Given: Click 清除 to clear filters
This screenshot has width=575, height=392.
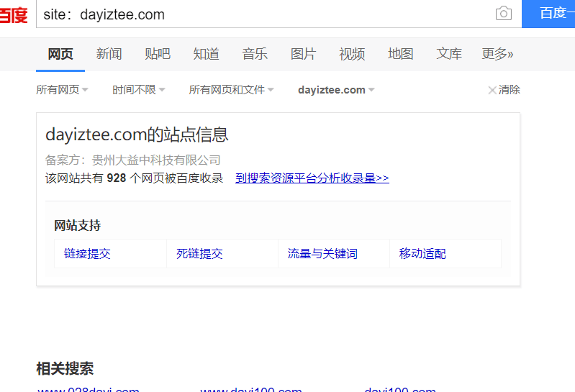Looking at the screenshot, I should click(504, 90).
